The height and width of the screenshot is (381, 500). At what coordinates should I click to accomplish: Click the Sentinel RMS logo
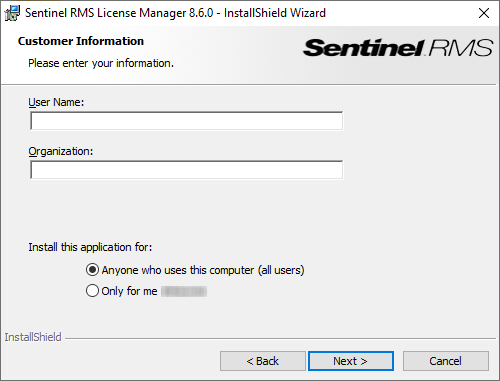[x=398, y=48]
